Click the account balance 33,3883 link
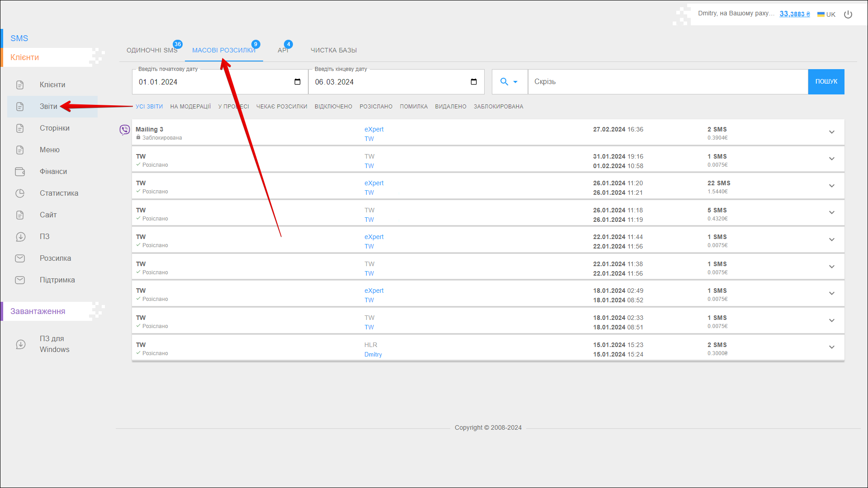Image resolution: width=868 pixels, height=488 pixels. point(794,14)
